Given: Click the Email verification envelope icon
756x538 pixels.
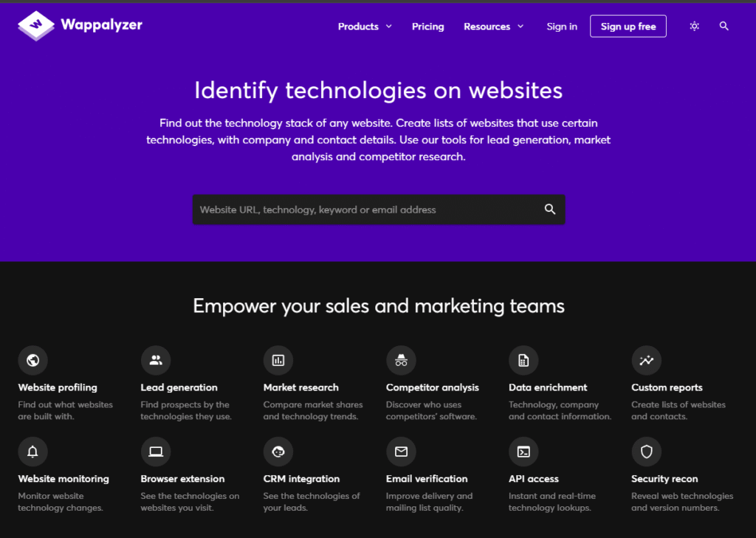Looking at the screenshot, I should (401, 452).
